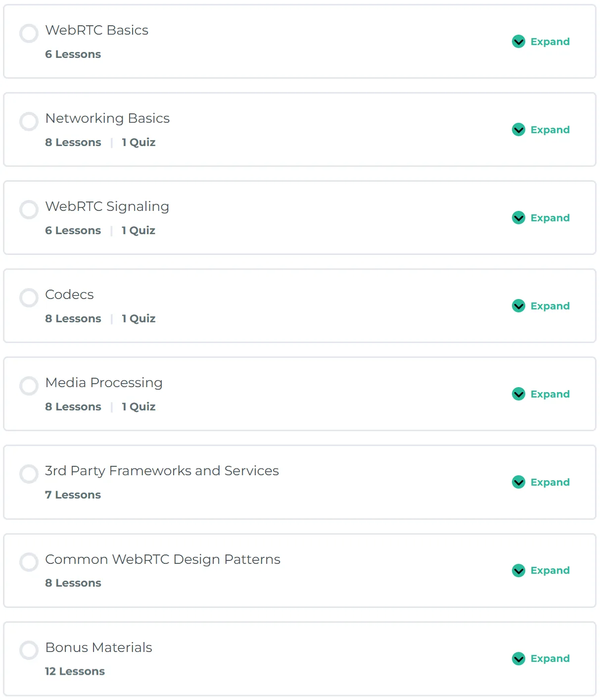
Task: Click the green chevron icon for Media Processing
Action: (518, 394)
